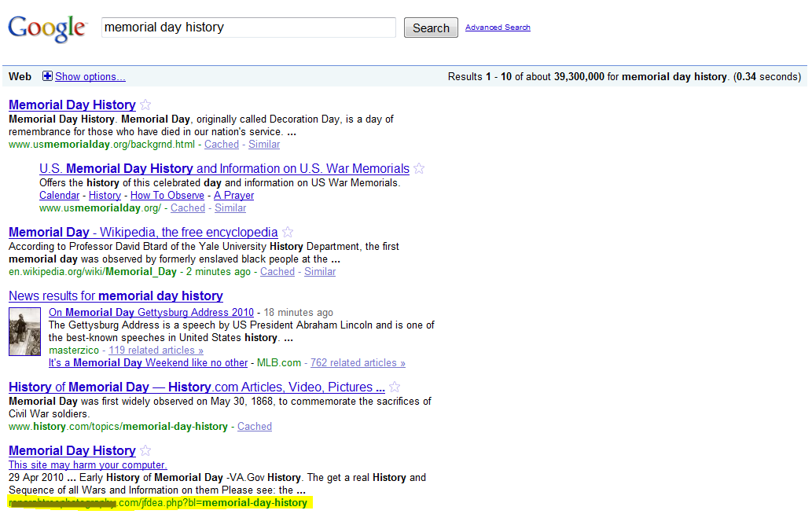Open 762 related articles link
This screenshot has height=514, width=812.
(358, 363)
